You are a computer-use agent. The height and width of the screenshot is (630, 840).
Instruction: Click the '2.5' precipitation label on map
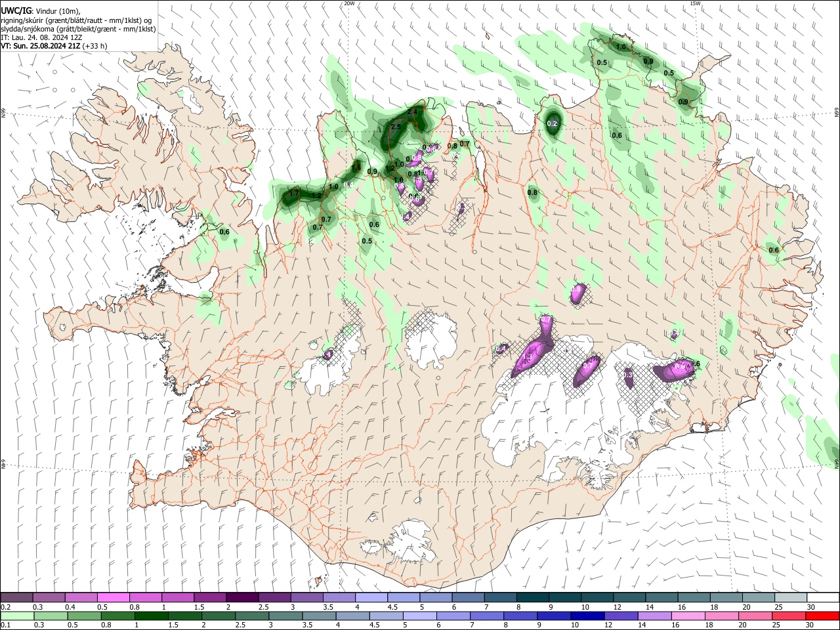tap(396, 127)
